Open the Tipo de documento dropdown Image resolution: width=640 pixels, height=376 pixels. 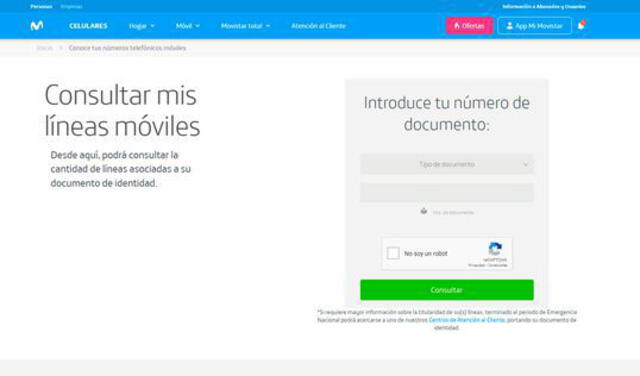point(447,164)
